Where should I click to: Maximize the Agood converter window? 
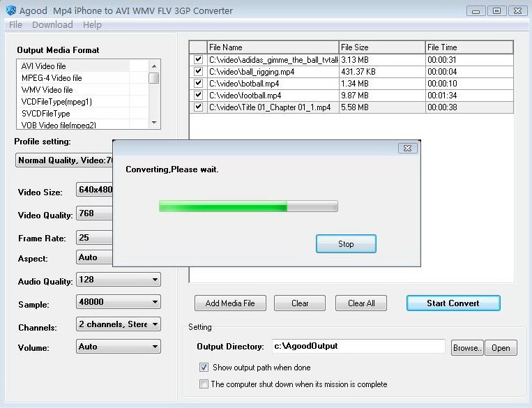point(496,11)
